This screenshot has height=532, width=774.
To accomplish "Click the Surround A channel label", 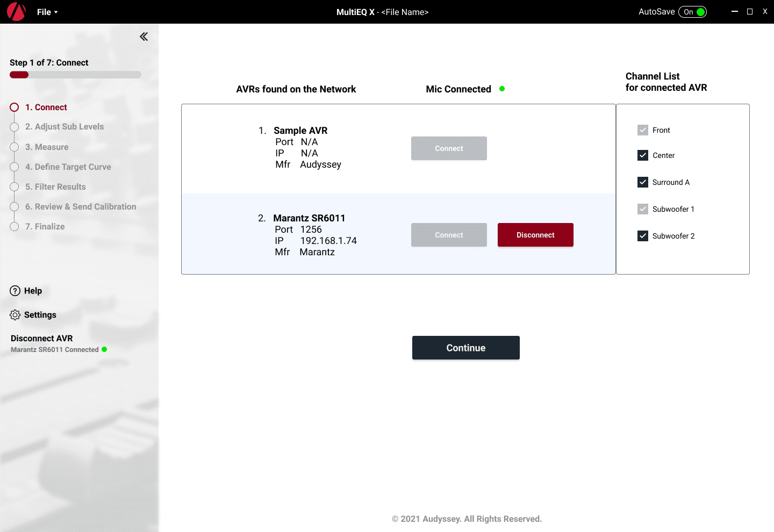I will click(671, 182).
